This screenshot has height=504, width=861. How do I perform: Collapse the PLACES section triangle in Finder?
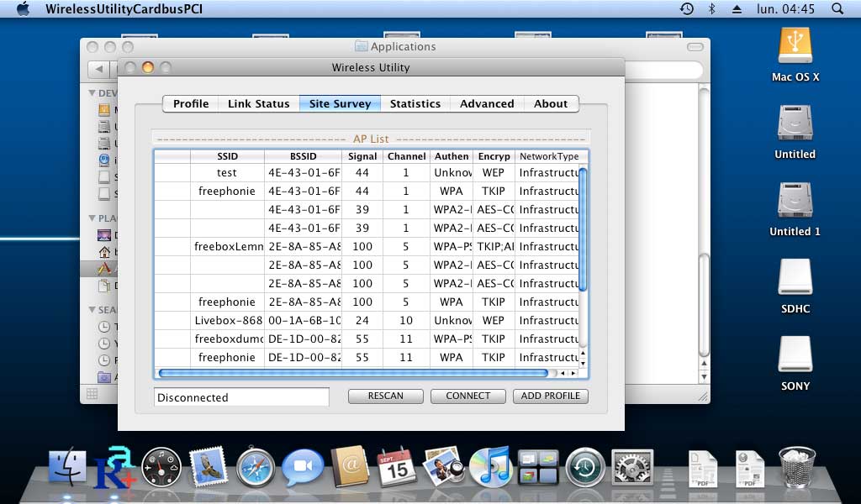(92, 218)
